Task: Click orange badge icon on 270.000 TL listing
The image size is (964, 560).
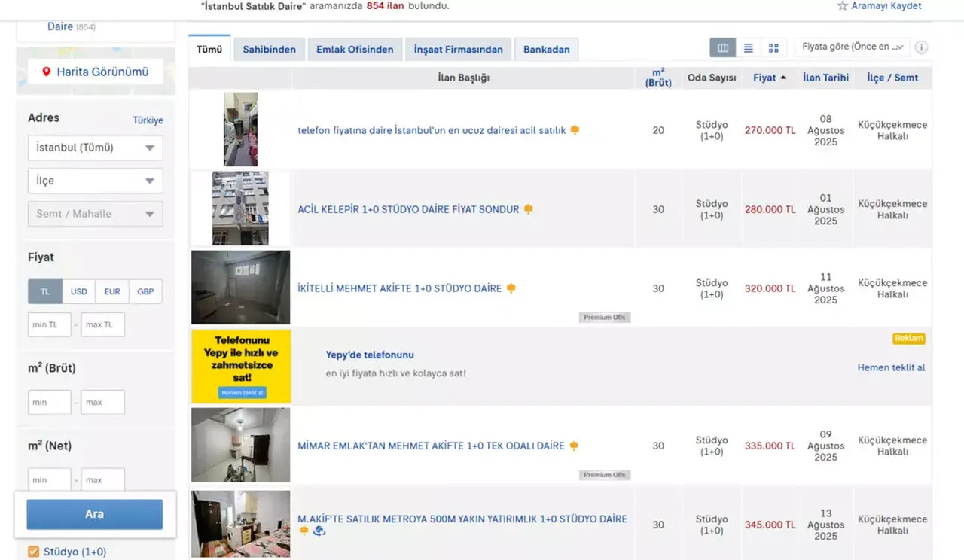Action: click(x=575, y=130)
